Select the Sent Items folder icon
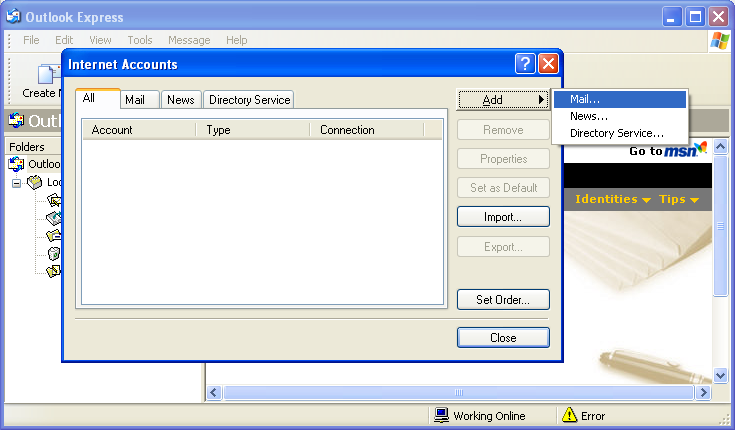This screenshot has width=735, height=430. 53,235
